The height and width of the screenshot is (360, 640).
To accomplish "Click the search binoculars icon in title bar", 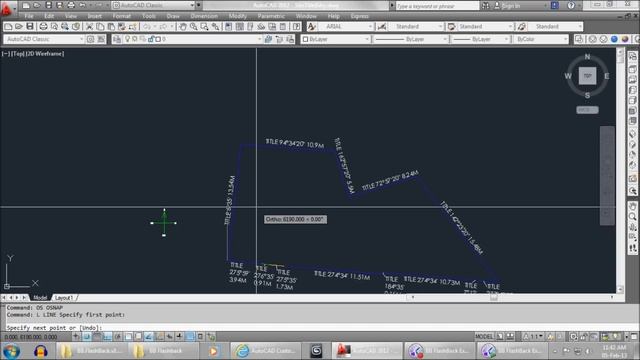I will pyautogui.click(x=485, y=6).
